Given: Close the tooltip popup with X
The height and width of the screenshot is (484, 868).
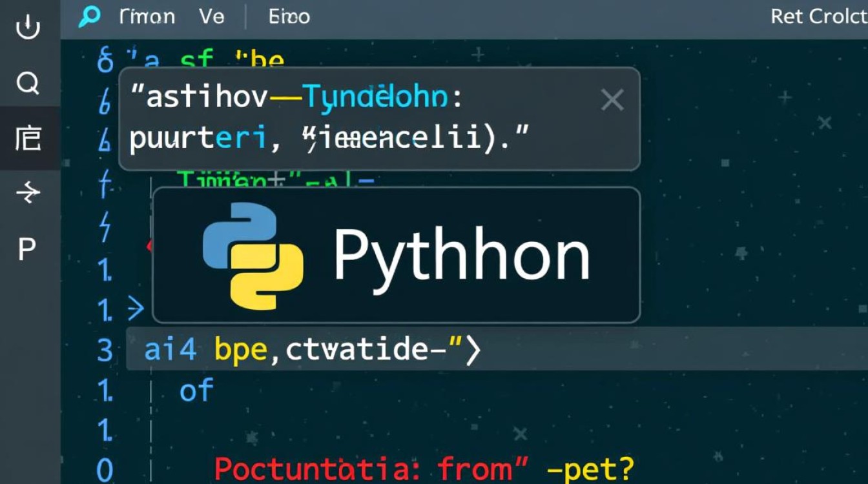Looking at the screenshot, I should pos(612,100).
